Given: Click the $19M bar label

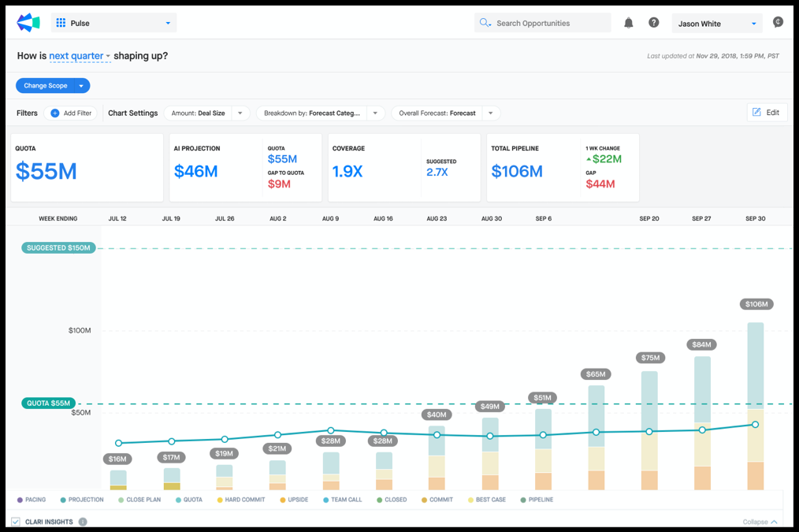Looking at the screenshot, I should tap(224, 453).
